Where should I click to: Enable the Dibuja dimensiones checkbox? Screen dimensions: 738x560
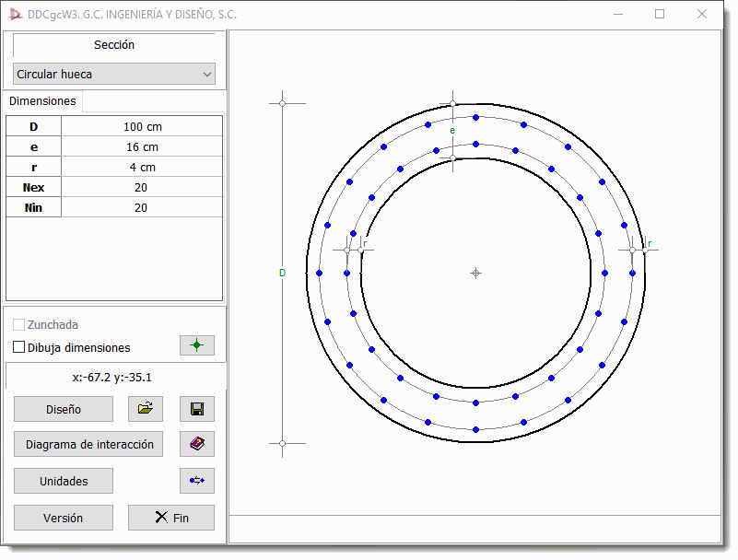pyautogui.click(x=18, y=347)
